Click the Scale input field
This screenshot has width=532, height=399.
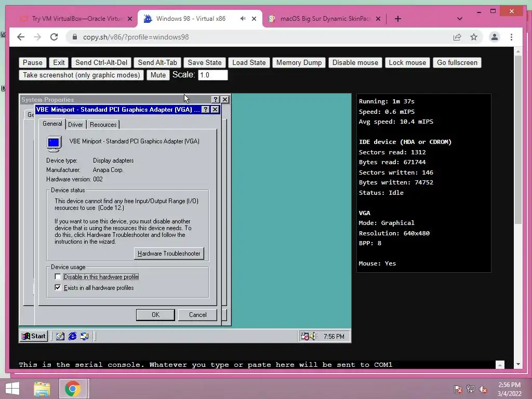coord(212,75)
